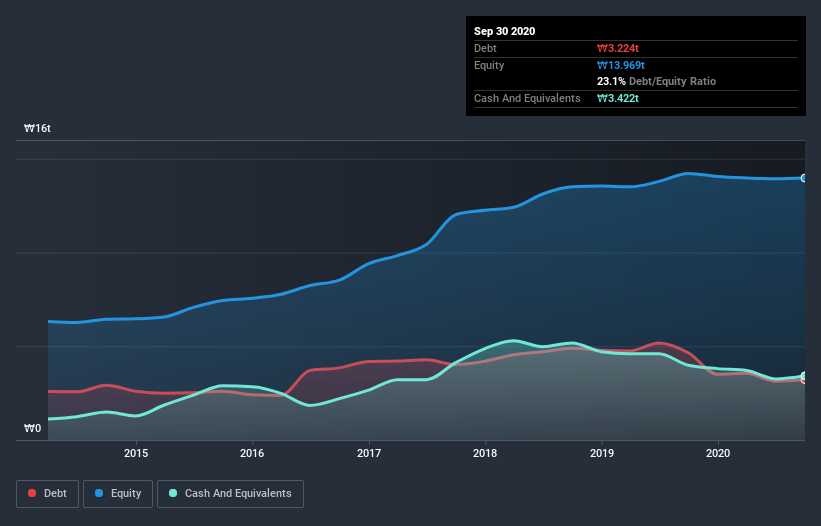Click the 2019 x-axis label

point(602,453)
